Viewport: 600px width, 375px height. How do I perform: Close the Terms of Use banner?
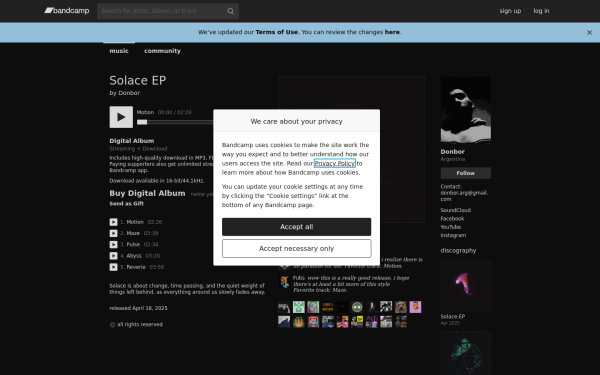[589, 33]
